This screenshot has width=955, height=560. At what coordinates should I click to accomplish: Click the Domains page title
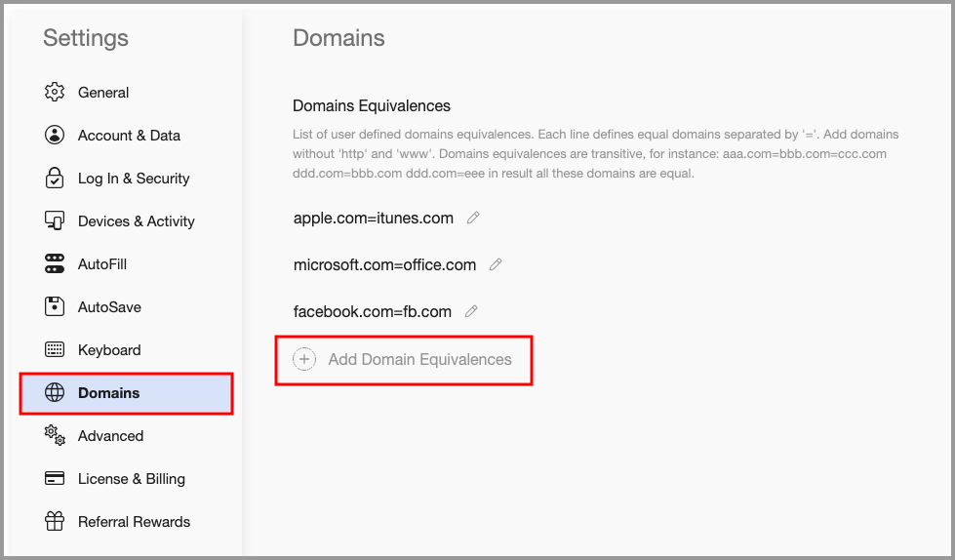click(338, 38)
